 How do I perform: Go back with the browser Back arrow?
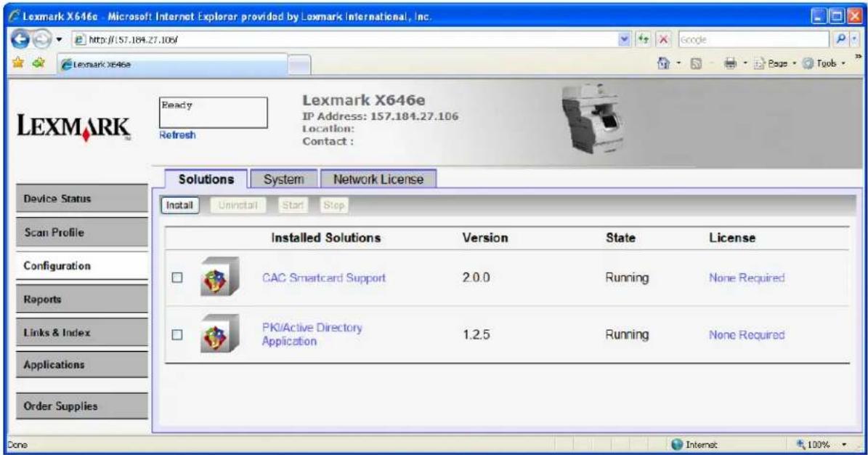[x=20, y=39]
